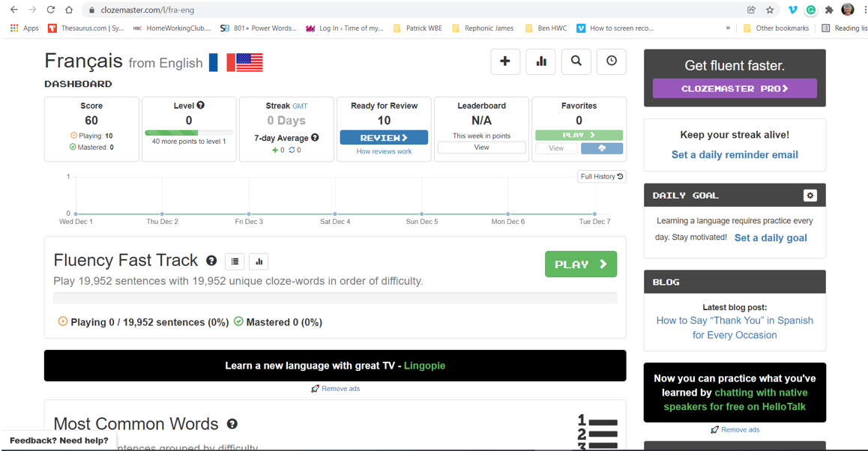This screenshot has width=868, height=451.
Task: Open the Daily Goal settings gear
Action: pyautogui.click(x=810, y=196)
